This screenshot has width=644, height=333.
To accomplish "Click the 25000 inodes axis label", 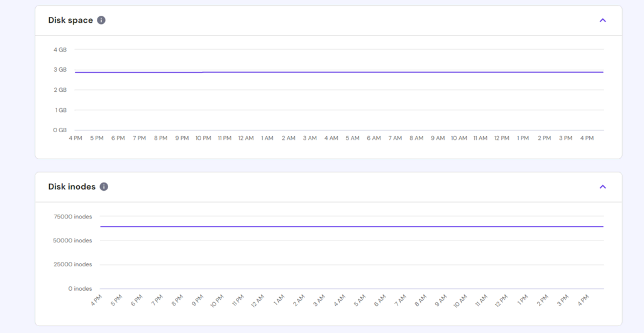I will (73, 264).
